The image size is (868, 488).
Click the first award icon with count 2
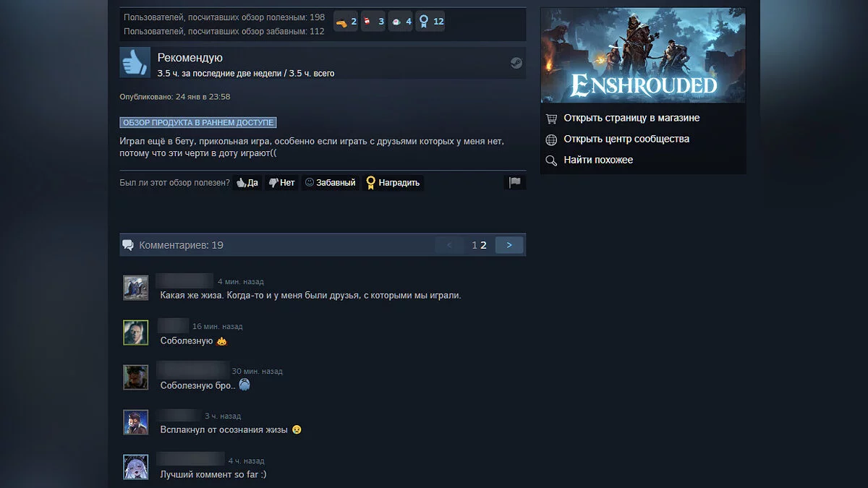pos(346,22)
